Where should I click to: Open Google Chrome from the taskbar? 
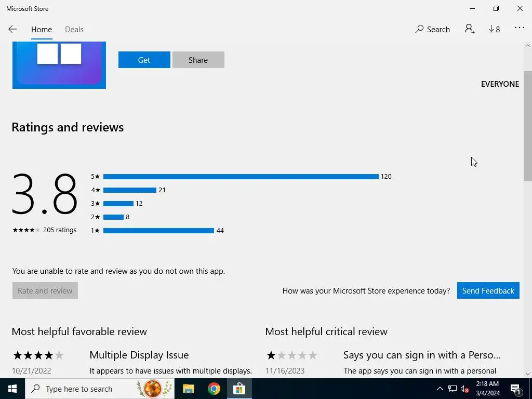pos(214,389)
